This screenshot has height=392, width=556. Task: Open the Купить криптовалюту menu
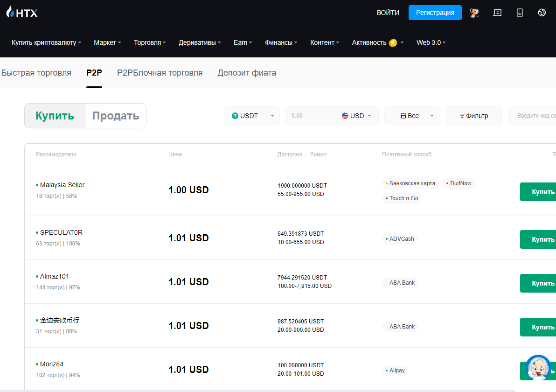[x=47, y=42]
